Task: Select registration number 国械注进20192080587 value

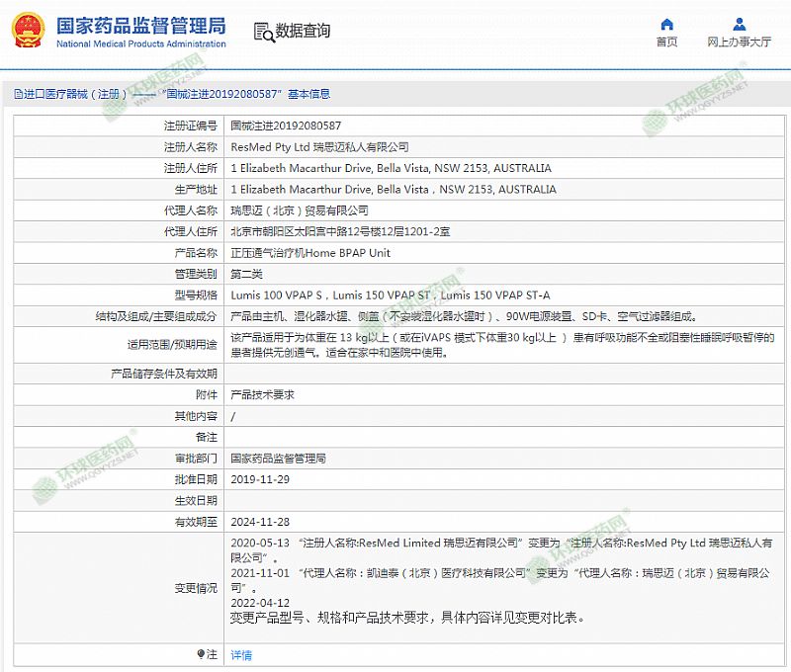Action: pos(286,126)
